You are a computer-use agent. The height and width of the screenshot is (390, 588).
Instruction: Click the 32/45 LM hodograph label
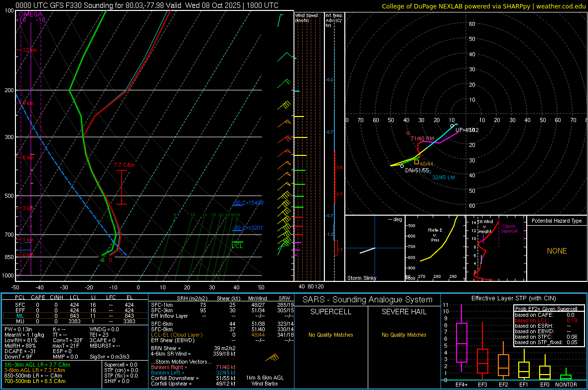pos(443,177)
